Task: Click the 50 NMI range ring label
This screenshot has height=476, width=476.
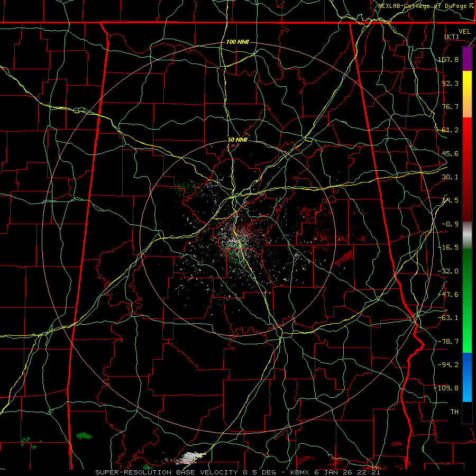Action: 237,140
